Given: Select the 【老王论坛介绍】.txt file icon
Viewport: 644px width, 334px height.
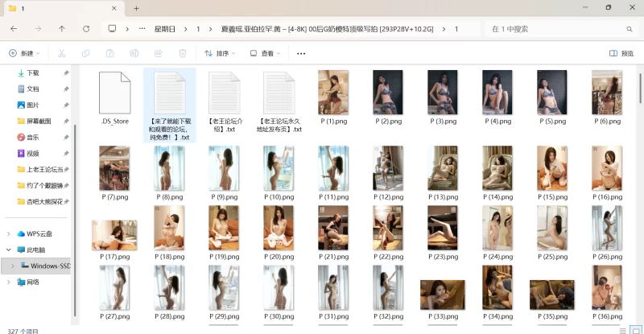Looking at the screenshot, I should pyautogui.click(x=225, y=93).
